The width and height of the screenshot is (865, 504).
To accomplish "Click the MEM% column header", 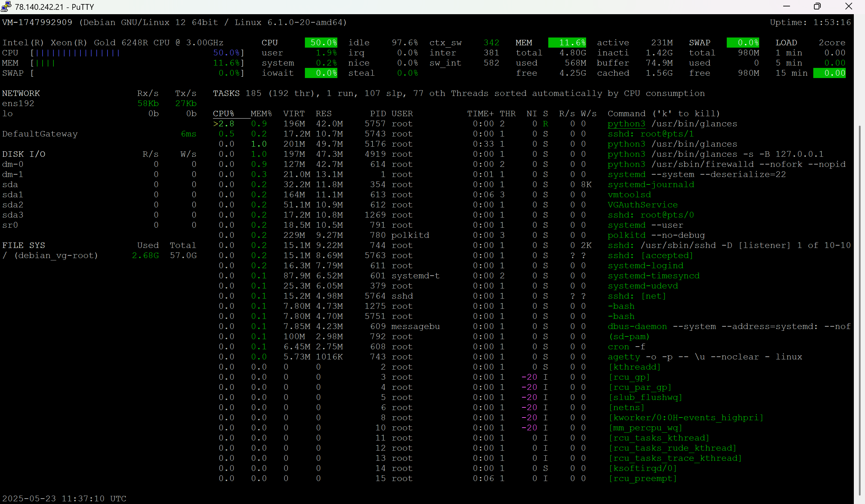I will pyautogui.click(x=261, y=114).
